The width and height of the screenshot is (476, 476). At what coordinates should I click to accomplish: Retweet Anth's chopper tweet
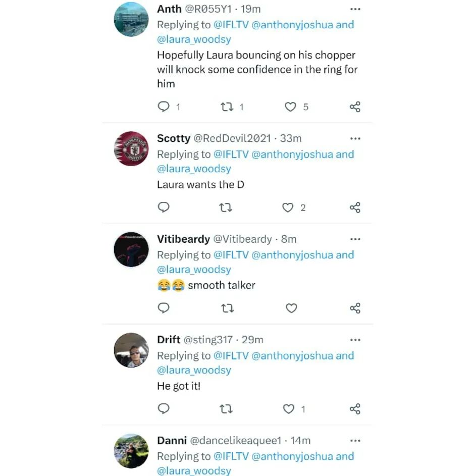click(x=227, y=107)
